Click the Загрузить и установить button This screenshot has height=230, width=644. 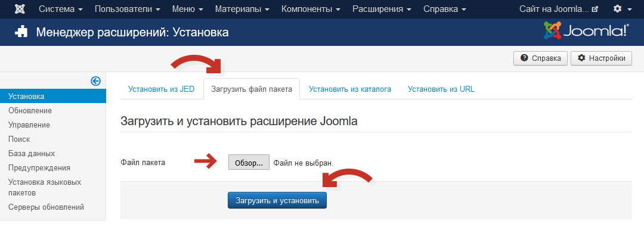click(277, 200)
